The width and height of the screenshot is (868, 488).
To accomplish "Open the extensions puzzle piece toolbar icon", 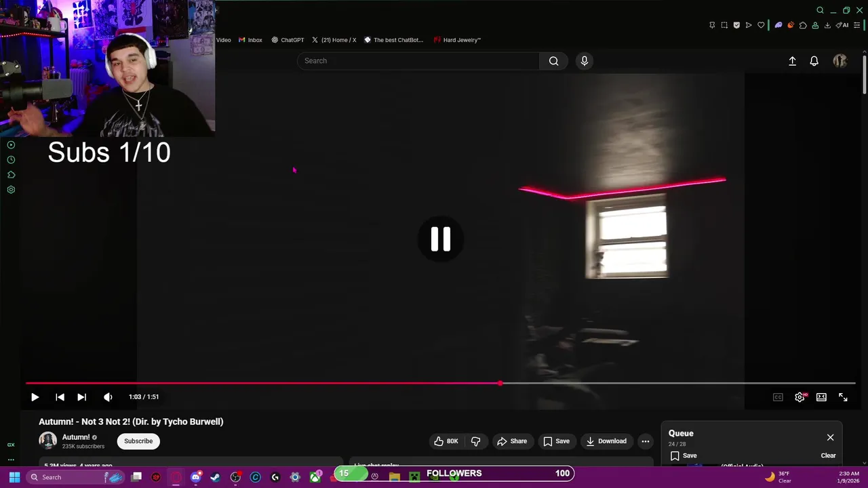I will pyautogui.click(x=803, y=25).
